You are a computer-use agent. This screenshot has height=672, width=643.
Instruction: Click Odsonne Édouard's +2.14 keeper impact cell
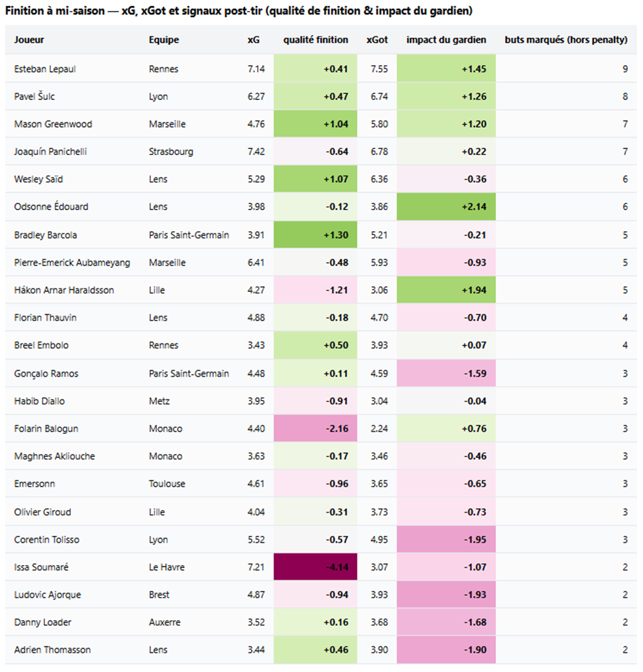[446, 207]
